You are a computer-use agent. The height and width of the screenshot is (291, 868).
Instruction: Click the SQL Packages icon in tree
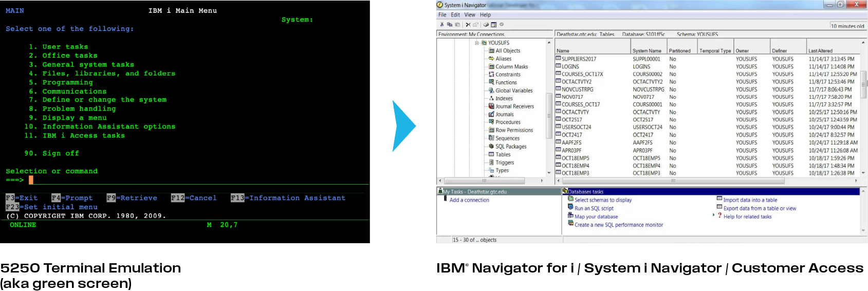tap(491, 147)
